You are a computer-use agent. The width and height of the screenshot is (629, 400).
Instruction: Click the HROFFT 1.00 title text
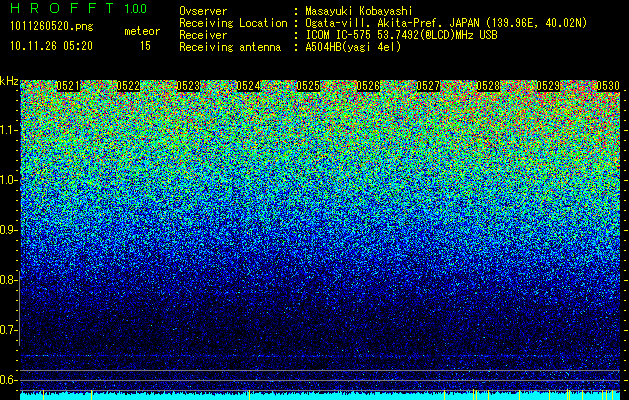point(78,8)
